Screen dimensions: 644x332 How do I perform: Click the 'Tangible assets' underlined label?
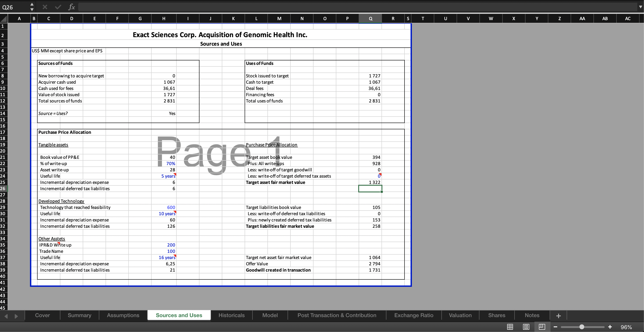[x=53, y=145]
